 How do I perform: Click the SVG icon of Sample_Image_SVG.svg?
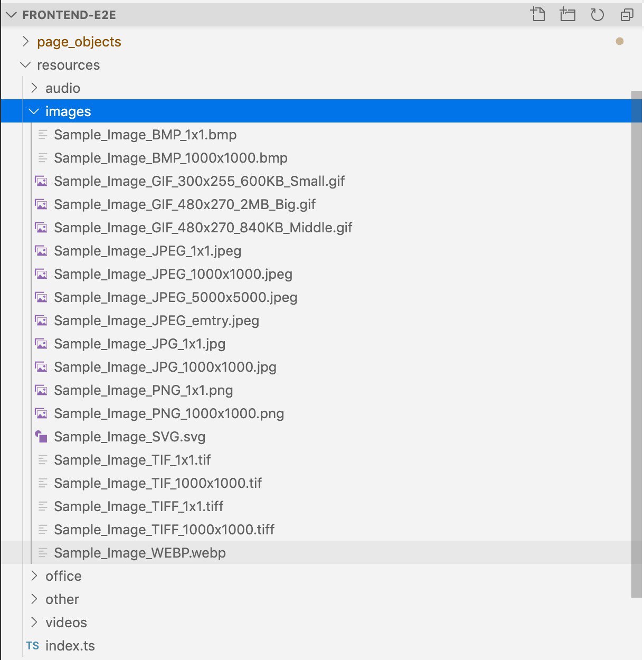41,437
